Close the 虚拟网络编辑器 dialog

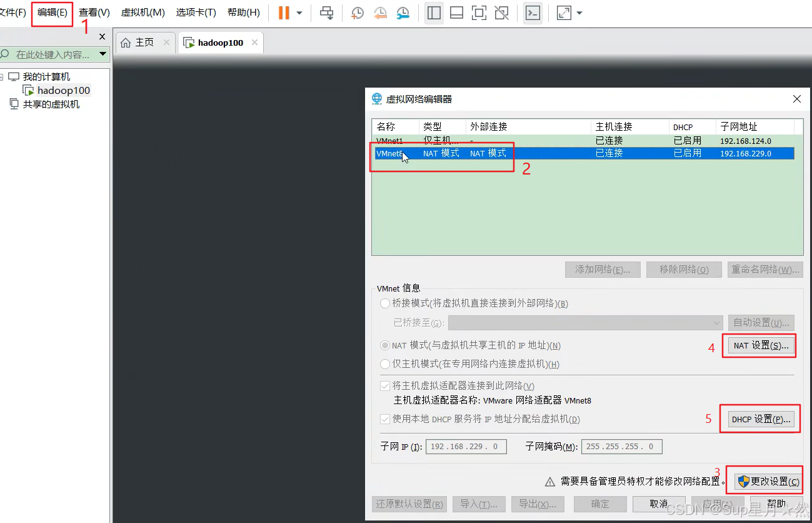[796, 99]
